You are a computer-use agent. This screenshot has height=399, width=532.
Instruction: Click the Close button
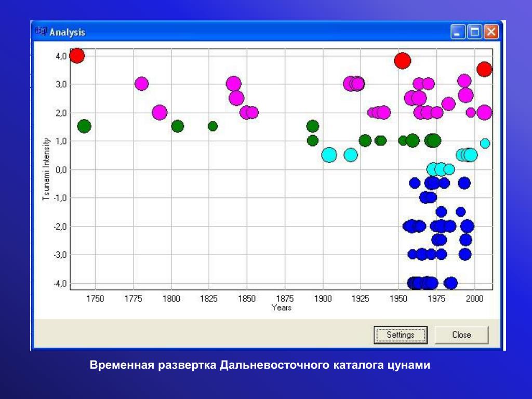pyautogui.click(x=461, y=335)
